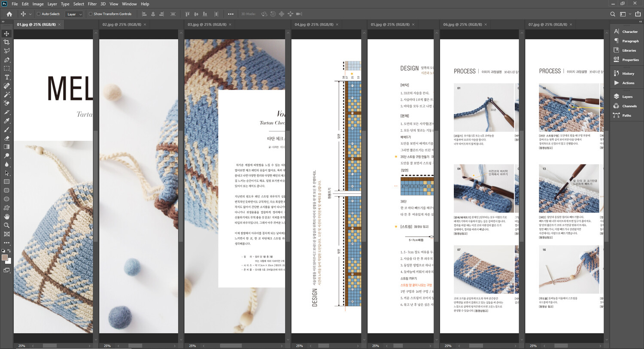Image resolution: width=644 pixels, height=349 pixels.
Task: Click the Home icon in options bar
Action: click(9, 14)
